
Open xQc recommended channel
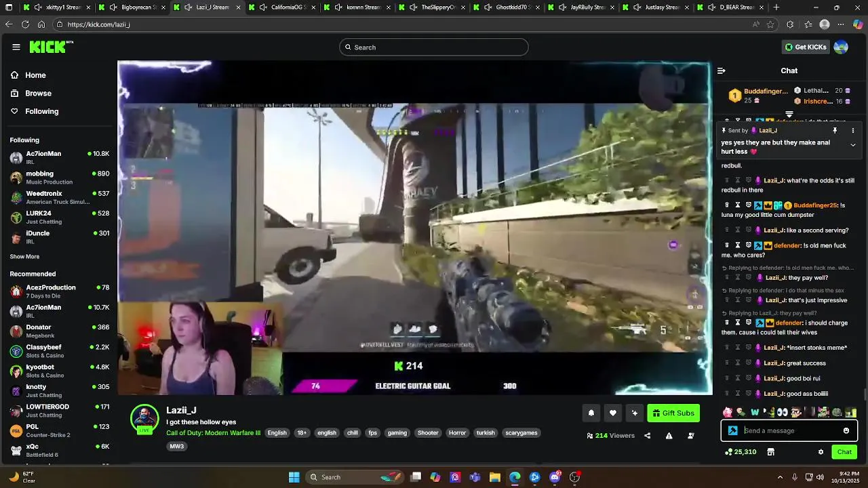[x=60, y=451]
